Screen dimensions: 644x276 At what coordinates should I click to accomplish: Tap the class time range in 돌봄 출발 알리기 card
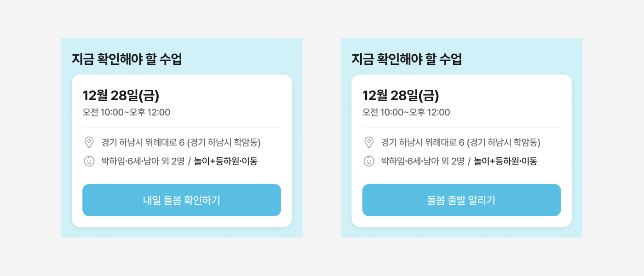pyautogui.click(x=406, y=112)
